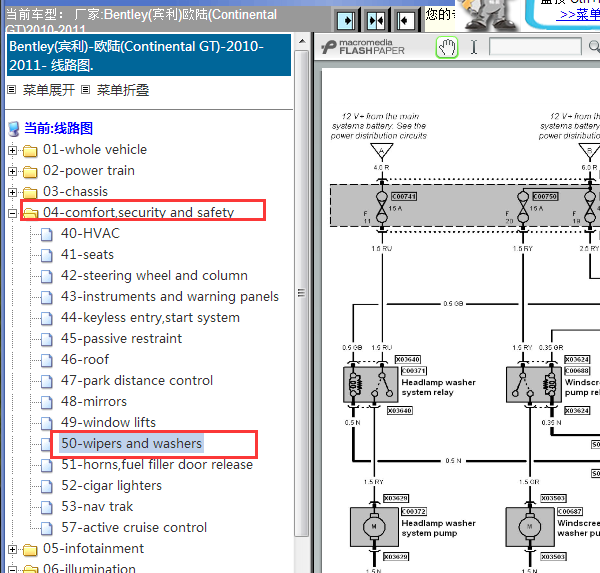
Task: Open the 53-nav trak diagram
Action: [97, 506]
